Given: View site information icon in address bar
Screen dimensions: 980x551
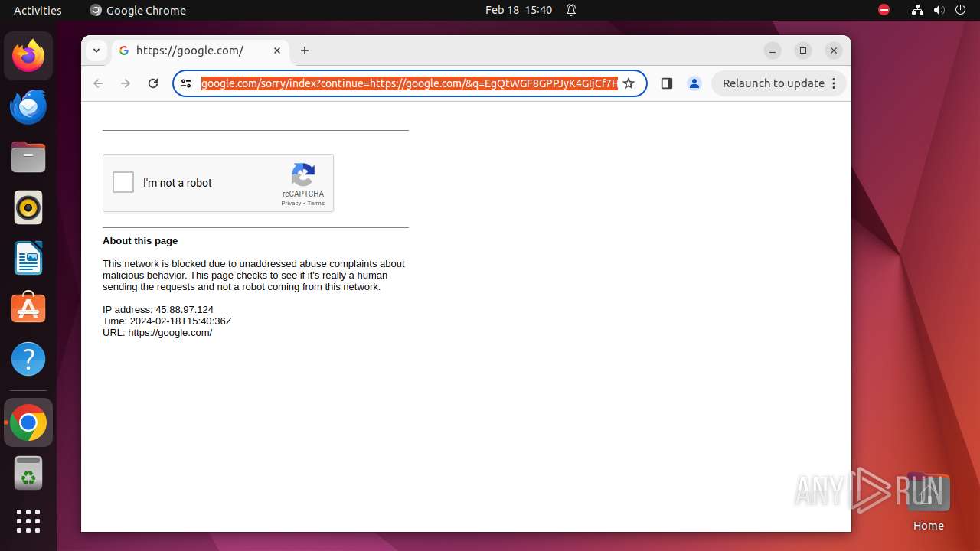Looking at the screenshot, I should pos(186,83).
